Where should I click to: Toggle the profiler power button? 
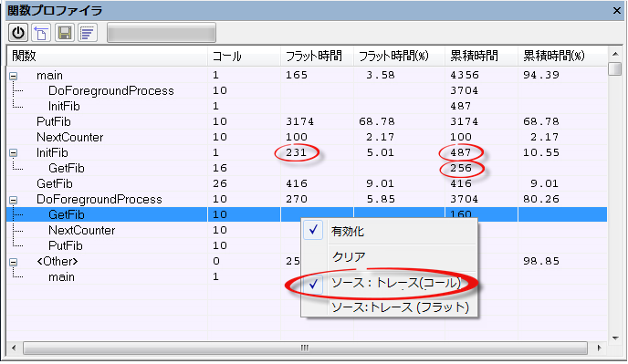(18, 33)
